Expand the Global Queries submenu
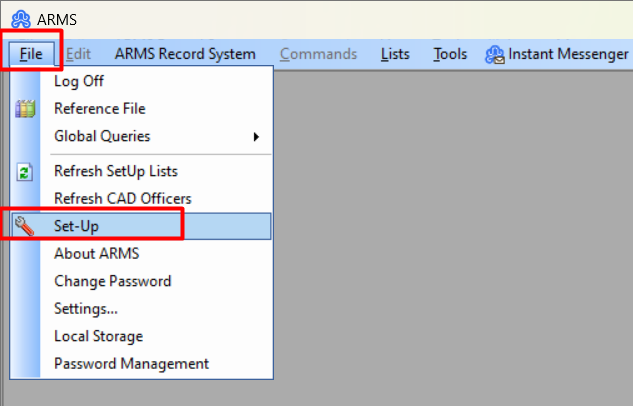The height and width of the screenshot is (406, 633). tap(141, 136)
